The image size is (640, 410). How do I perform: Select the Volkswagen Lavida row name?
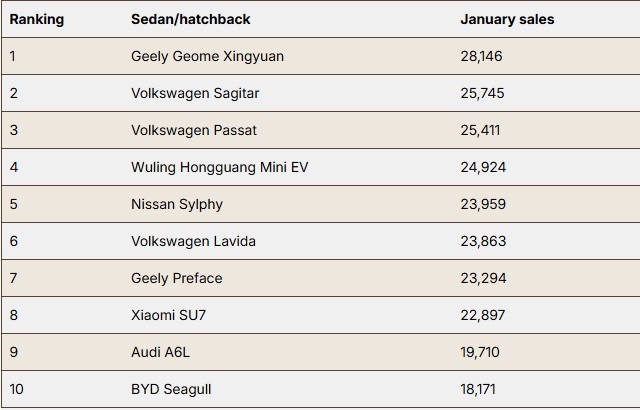click(x=193, y=241)
